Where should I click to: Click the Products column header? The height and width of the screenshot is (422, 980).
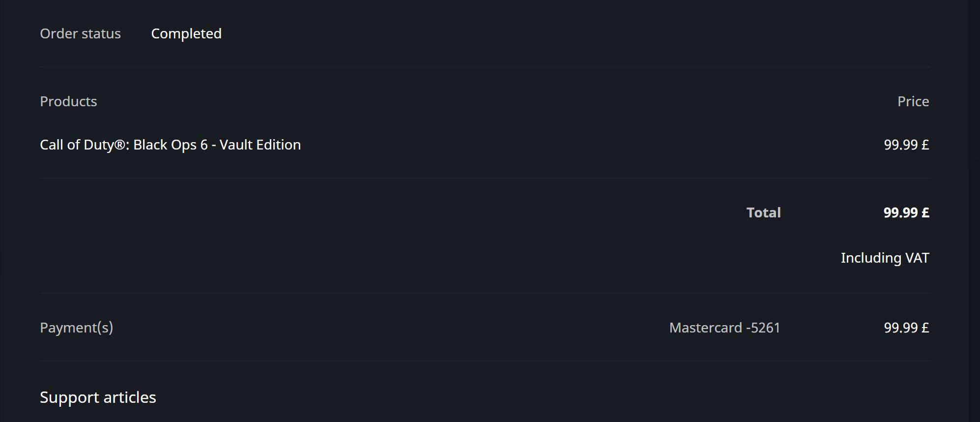point(68,101)
